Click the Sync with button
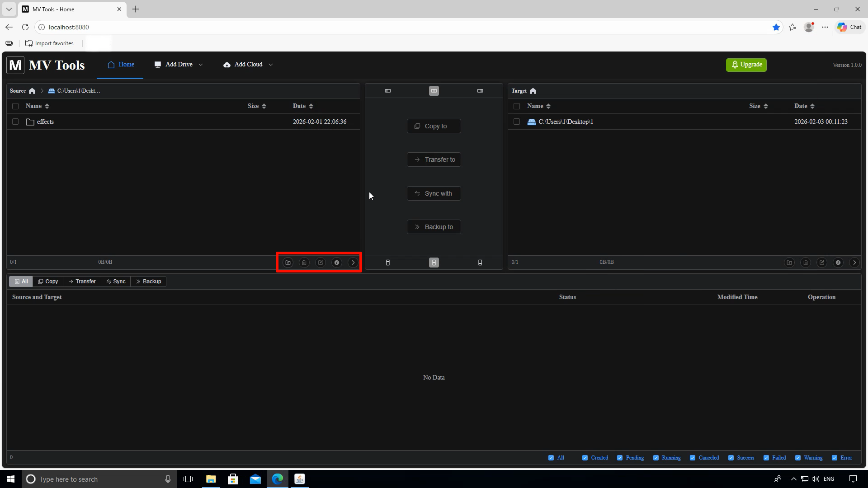Screen dimensions: 868x488 click(x=434, y=193)
